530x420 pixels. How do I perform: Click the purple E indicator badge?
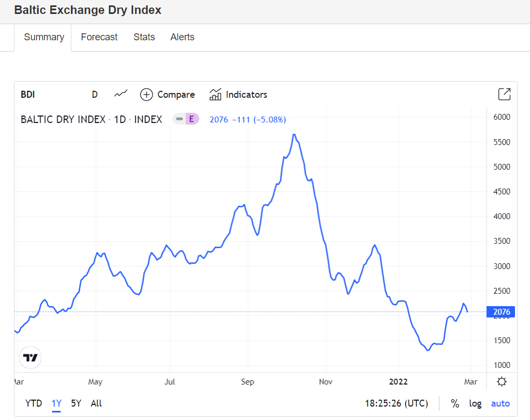192,119
